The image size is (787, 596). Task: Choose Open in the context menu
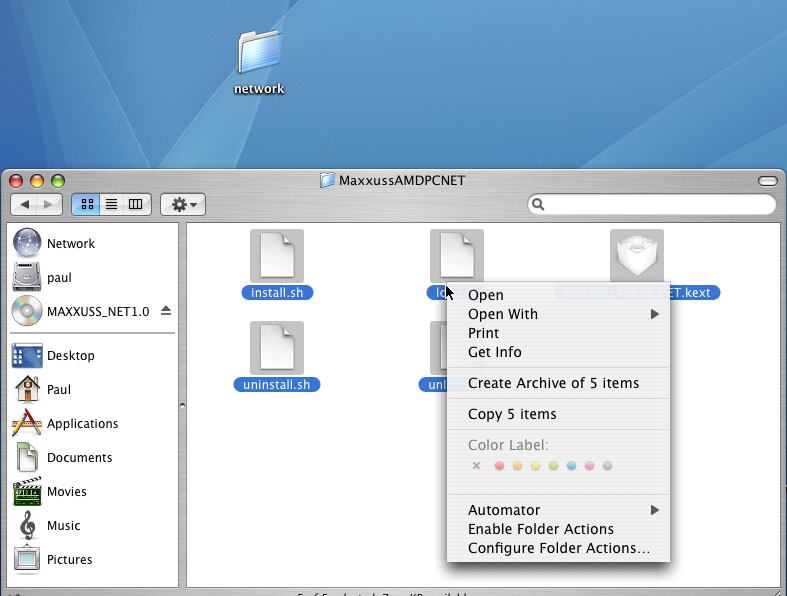coord(558,295)
